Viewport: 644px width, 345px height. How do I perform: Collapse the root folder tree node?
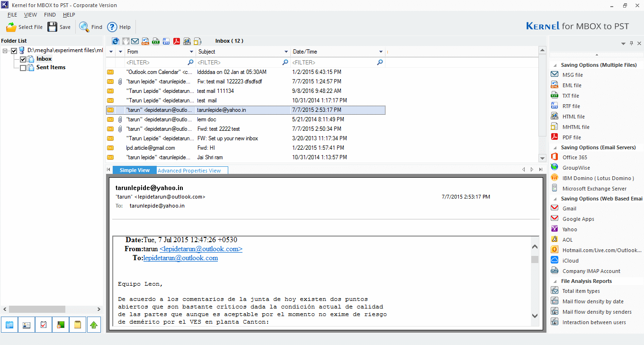(5, 51)
